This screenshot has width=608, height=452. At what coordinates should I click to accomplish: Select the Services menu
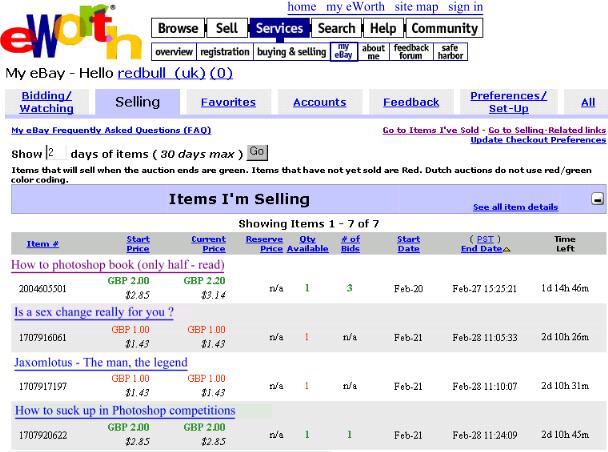coord(279,28)
